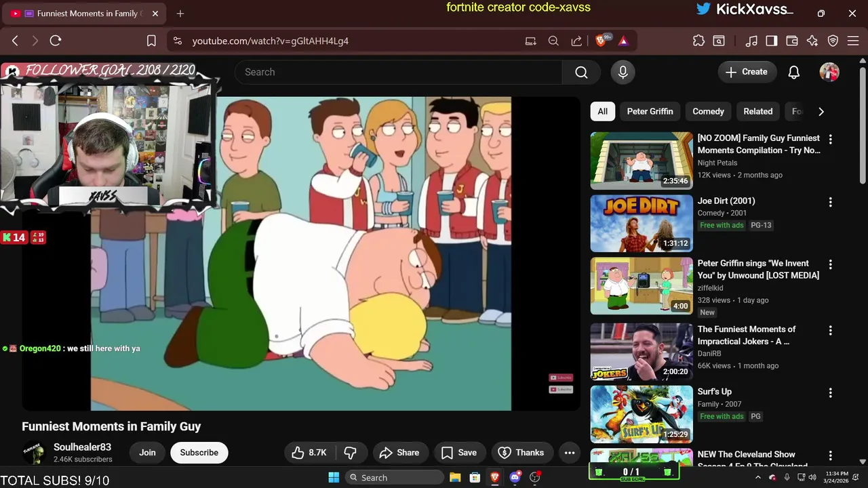
Task: Open the Brave Shields lion icon
Action: 601,41
